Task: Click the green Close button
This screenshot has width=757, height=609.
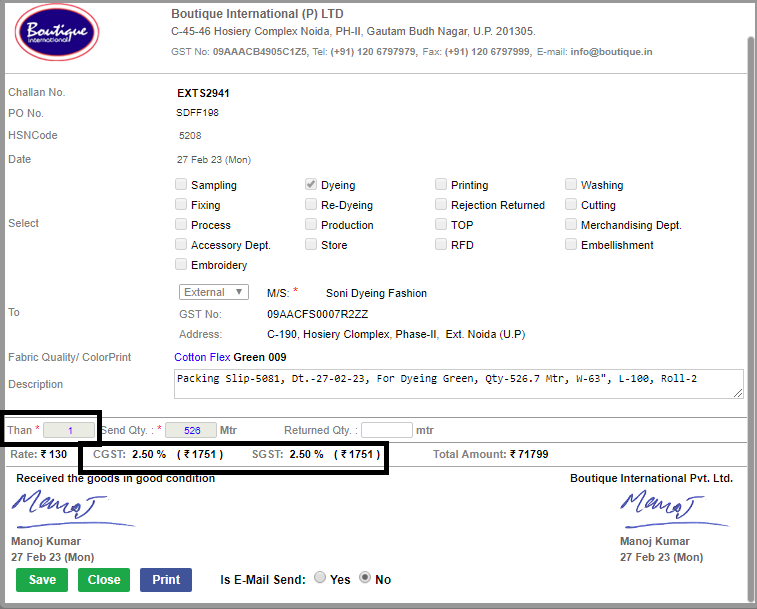Action: pyautogui.click(x=104, y=580)
